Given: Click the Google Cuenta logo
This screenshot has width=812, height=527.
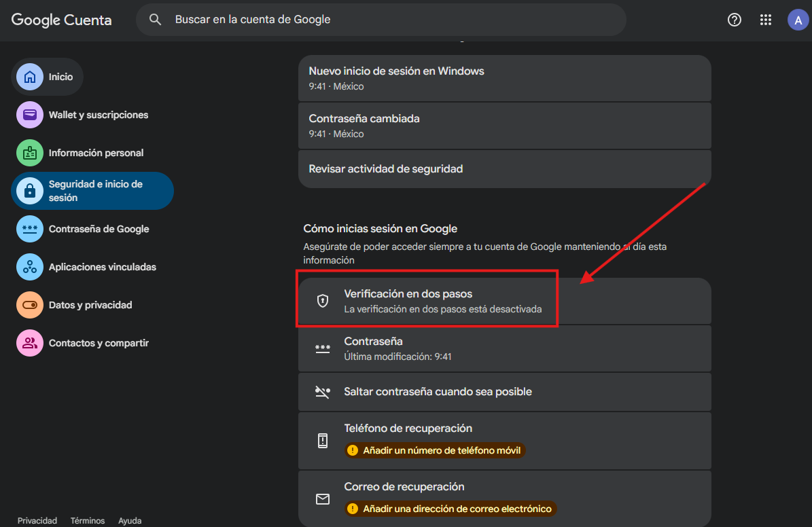Looking at the screenshot, I should click(x=61, y=20).
